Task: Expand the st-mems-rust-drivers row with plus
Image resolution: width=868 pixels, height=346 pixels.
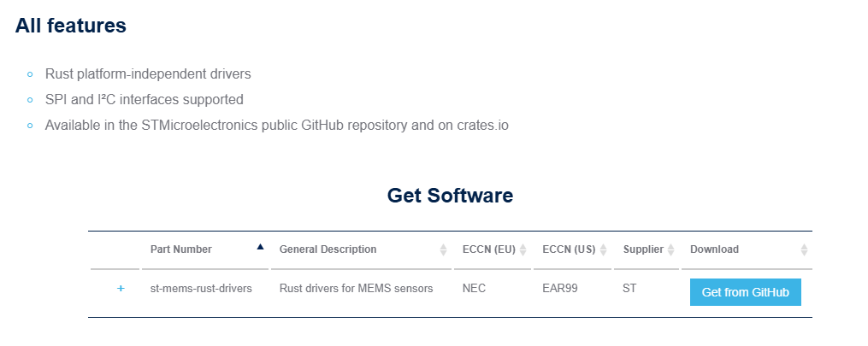Action: tap(121, 289)
